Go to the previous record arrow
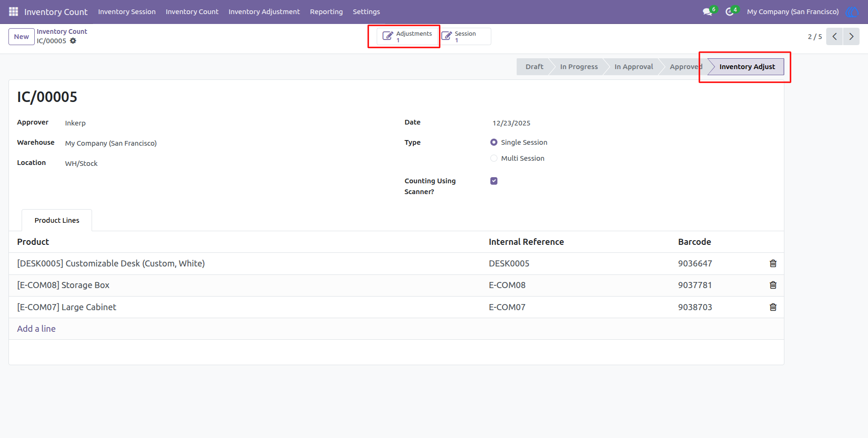Image resolution: width=868 pixels, height=438 pixels. coord(835,36)
